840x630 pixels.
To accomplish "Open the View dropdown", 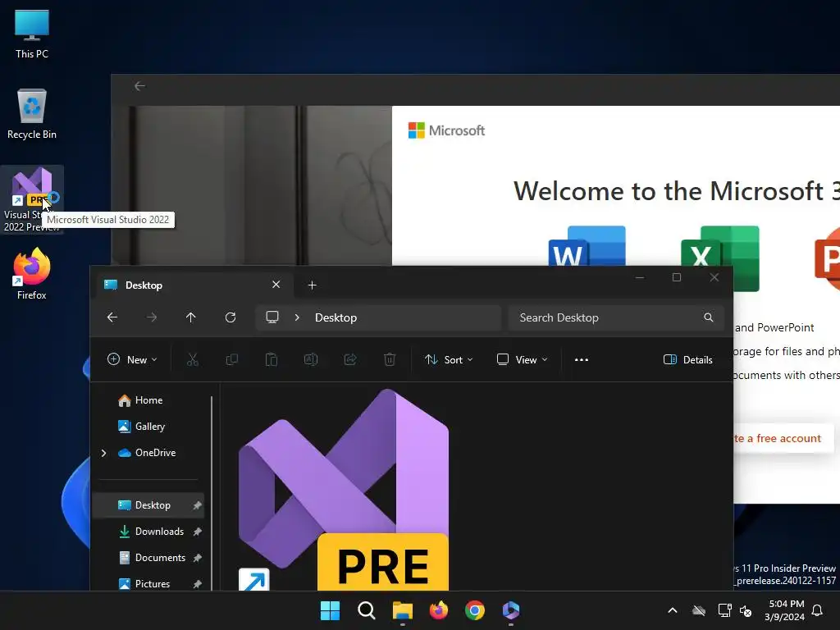I will click(523, 359).
